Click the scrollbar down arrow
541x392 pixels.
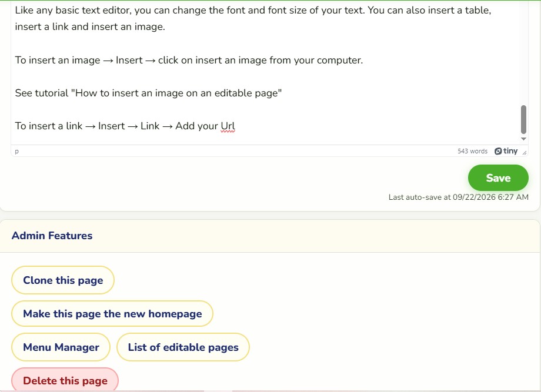click(523, 139)
